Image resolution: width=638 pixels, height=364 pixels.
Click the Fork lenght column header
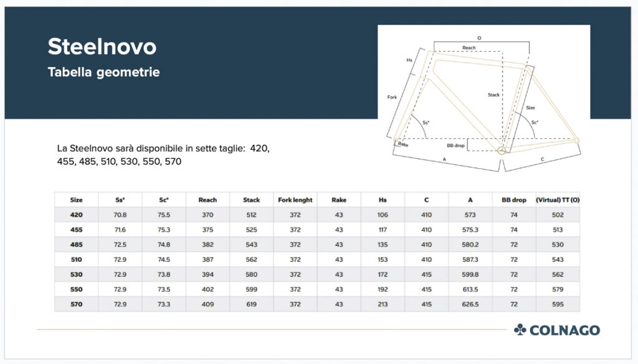295,200
